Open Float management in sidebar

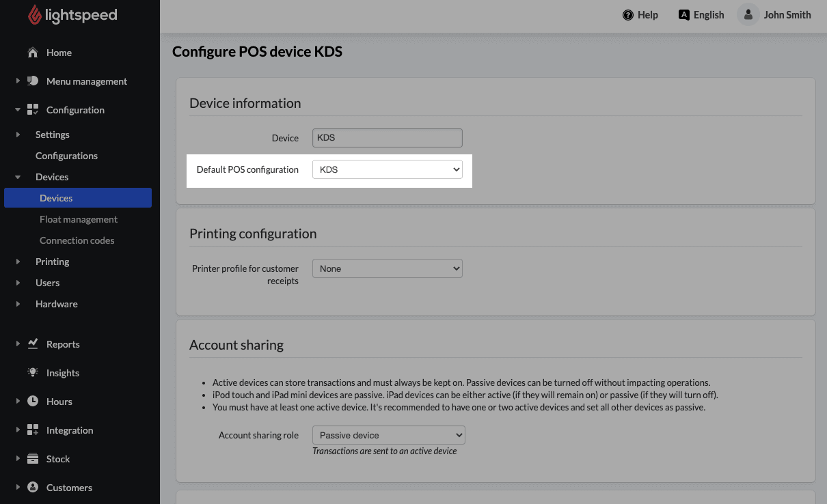pyautogui.click(x=79, y=219)
